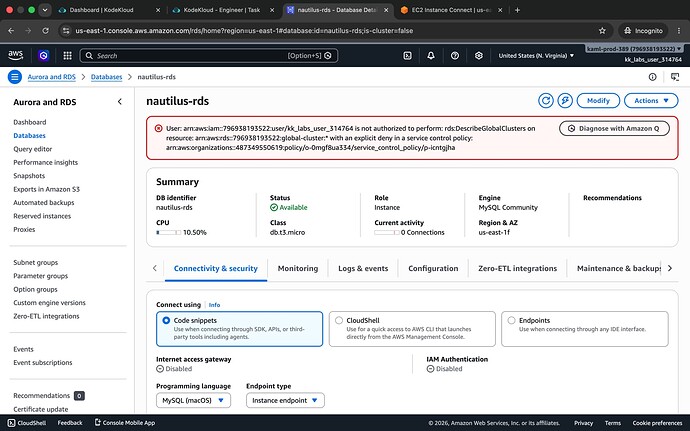Open the AWS services grid menu
The image size is (690, 431).
(67, 55)
